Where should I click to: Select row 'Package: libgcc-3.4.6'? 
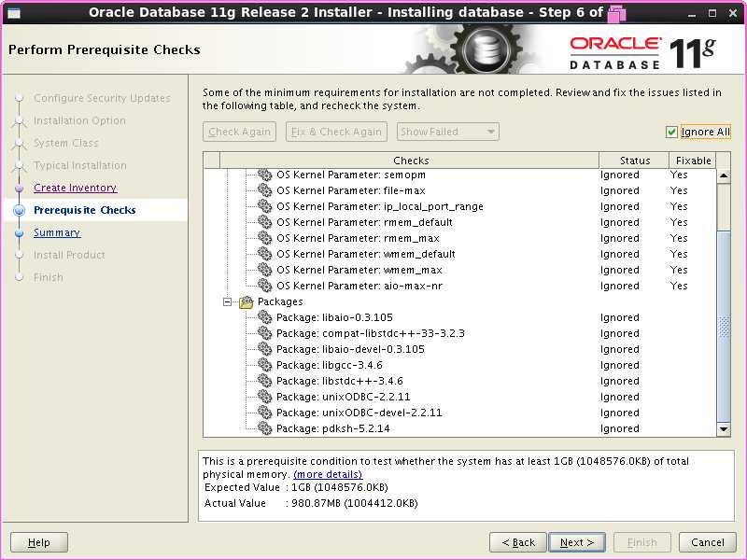459,365
